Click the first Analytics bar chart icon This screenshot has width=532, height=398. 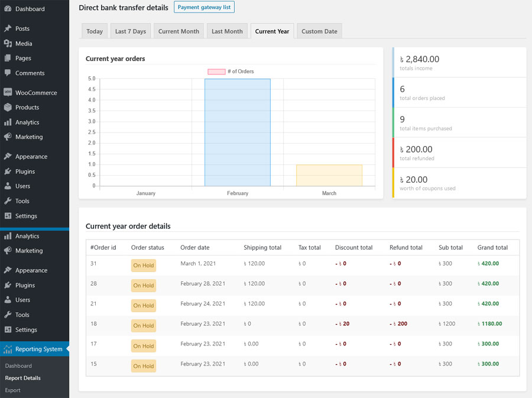(x=8, y=122)
